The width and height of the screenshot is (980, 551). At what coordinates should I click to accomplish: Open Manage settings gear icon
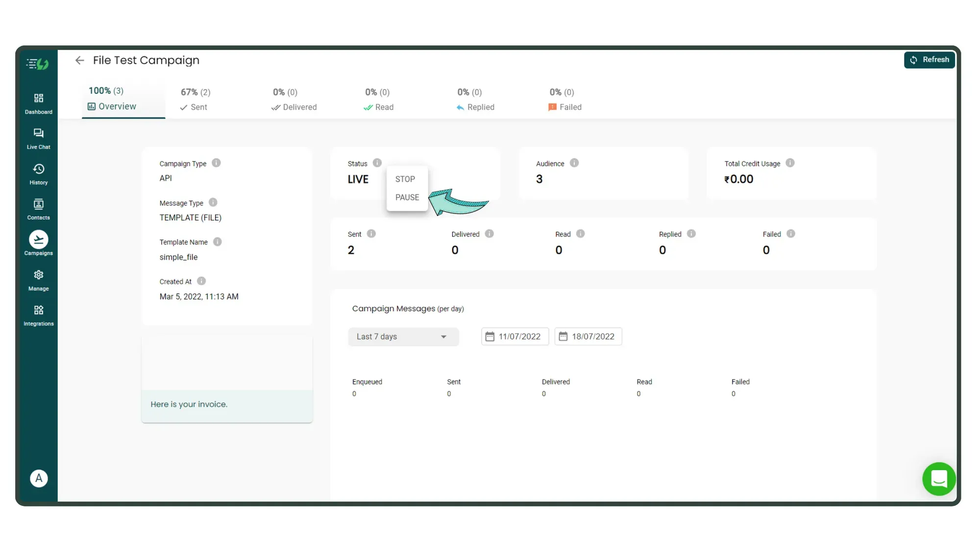tap(38, 280)
